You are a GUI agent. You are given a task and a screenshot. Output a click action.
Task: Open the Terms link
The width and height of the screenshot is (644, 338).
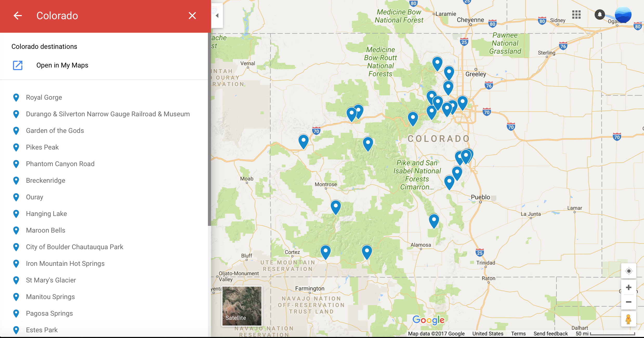point(518,334)
